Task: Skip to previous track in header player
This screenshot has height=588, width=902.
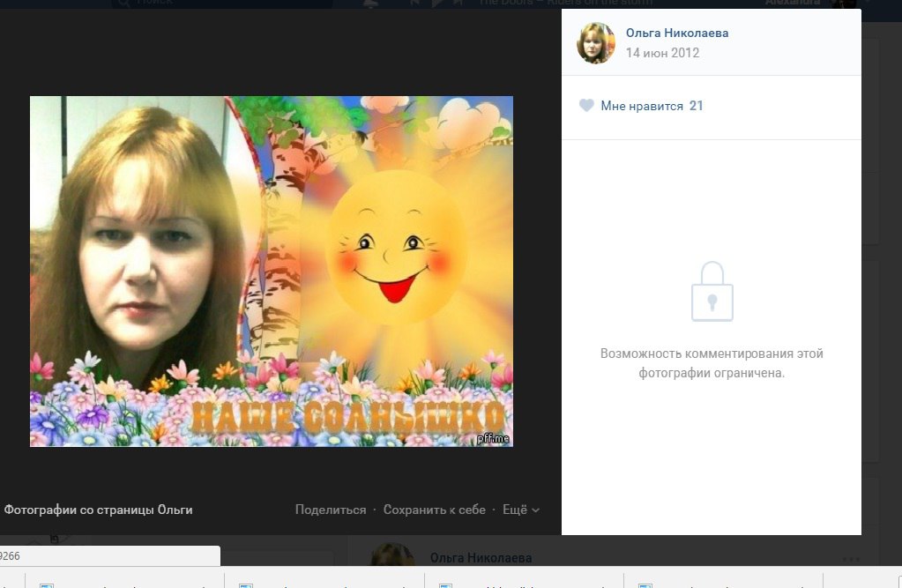Action: (414, 4)
